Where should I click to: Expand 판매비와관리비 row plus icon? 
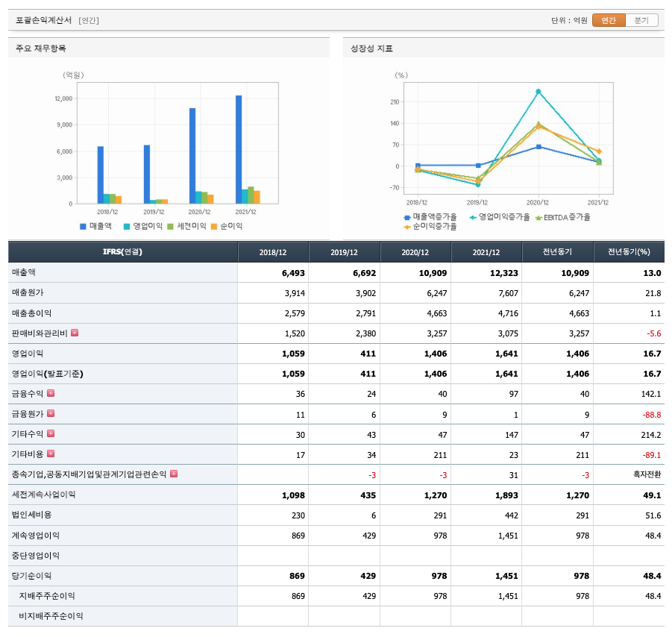tap(75, 333)
